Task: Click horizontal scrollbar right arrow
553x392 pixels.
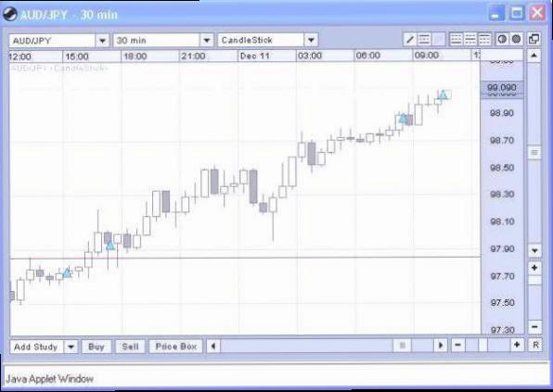Action: pyautogui.click(x=441, y=345)
